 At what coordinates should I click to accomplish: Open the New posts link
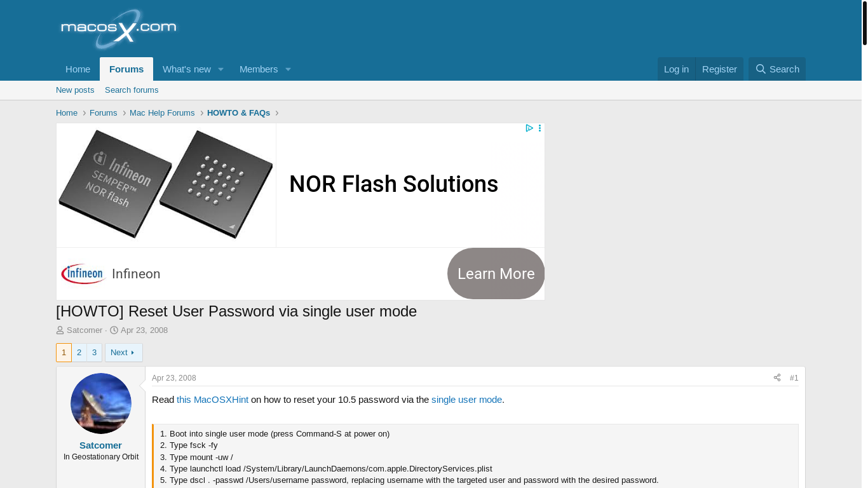click(75, 90)
